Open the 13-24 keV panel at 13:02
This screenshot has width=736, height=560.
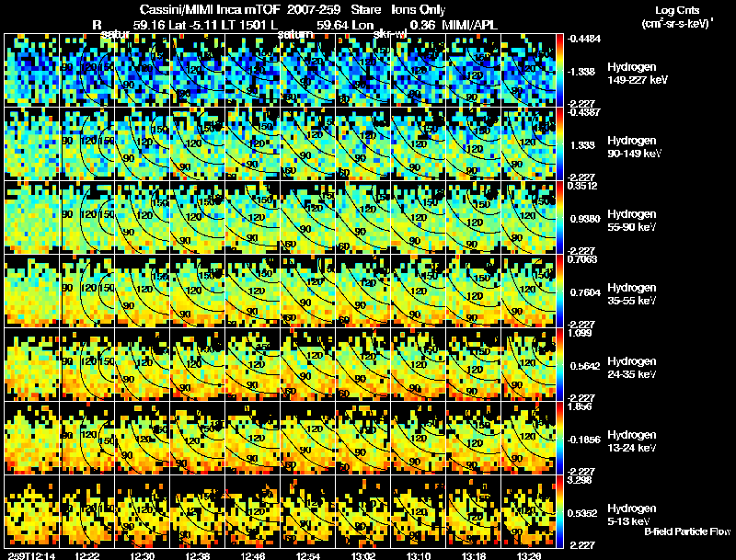pos(362,438)
